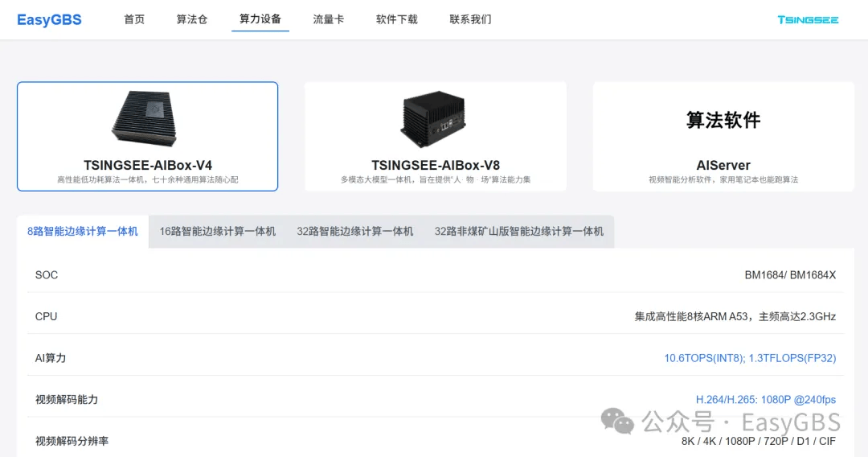Switch to 8路智能边缘计算一体机 tab
Viewport: 868px width, 457px height.
83,232
